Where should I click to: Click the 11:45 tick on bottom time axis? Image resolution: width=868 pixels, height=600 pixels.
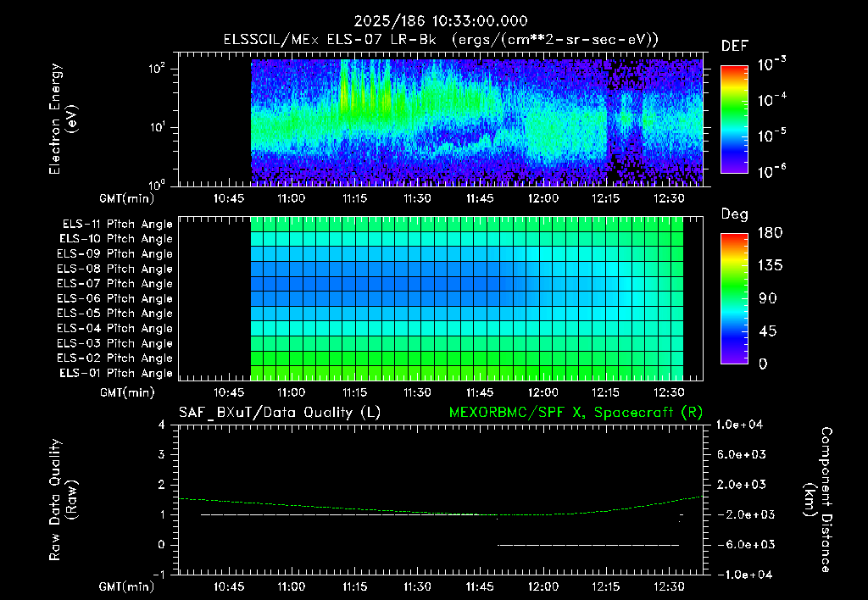(480, 586)
